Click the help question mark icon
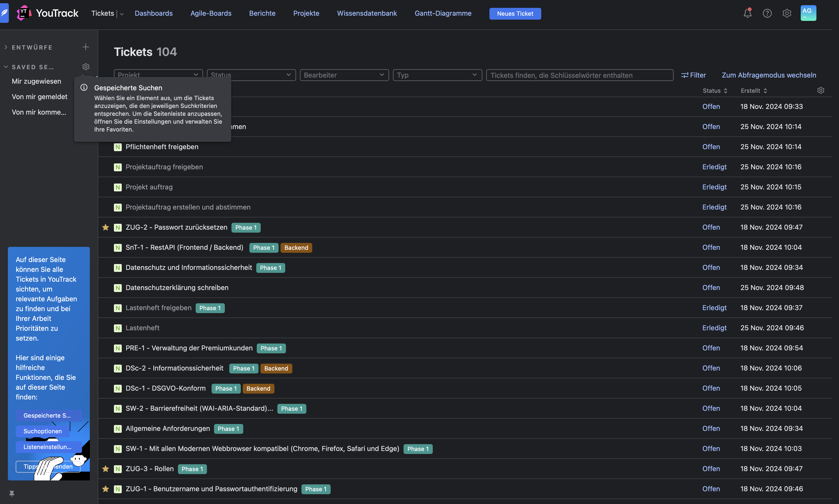Viewport: 839px width, 504px height. [x=767, y=13]
